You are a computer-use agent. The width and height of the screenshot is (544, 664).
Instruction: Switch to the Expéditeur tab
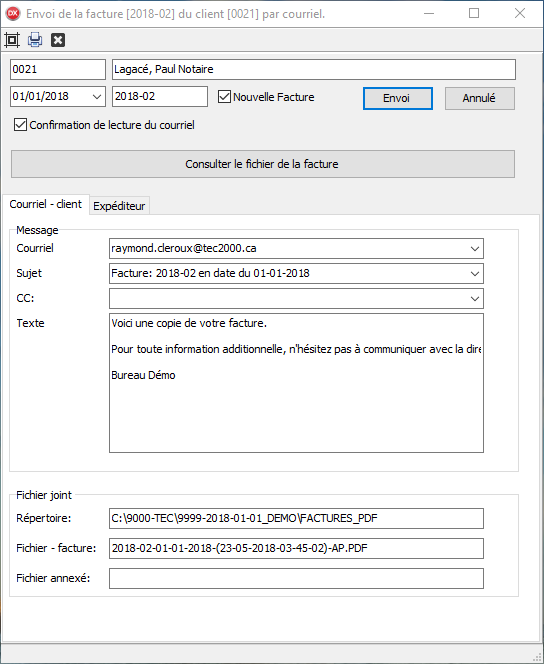[x=119, y=206]
